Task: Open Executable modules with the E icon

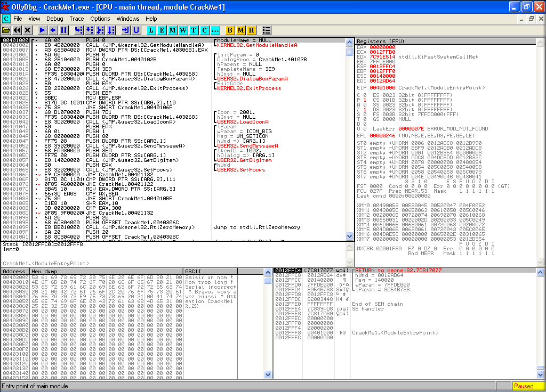Action: pos(162,30)
